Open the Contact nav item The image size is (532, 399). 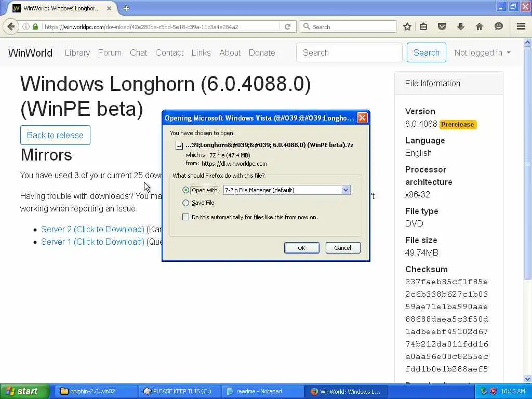point(169,52)
